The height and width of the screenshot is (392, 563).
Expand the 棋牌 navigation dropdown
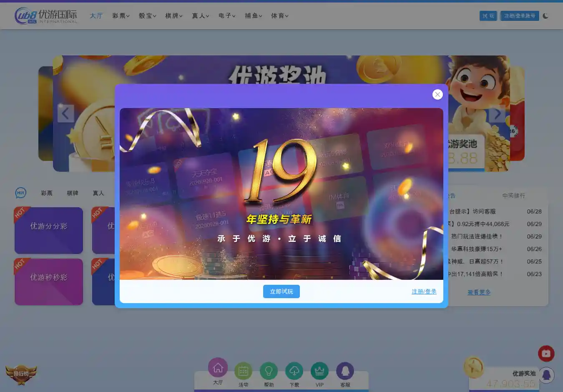tap(173, 16)
